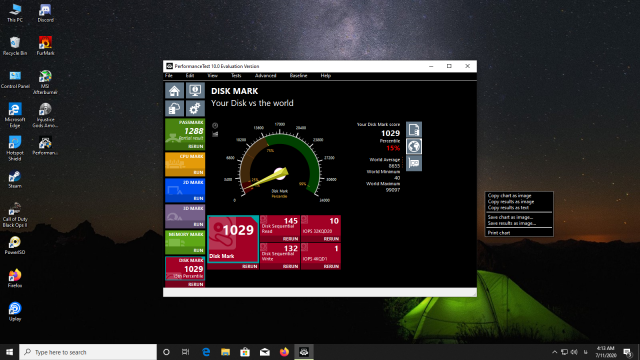Select the Injustice Gods Among Us desktop icon

click(x=45, y=115)
